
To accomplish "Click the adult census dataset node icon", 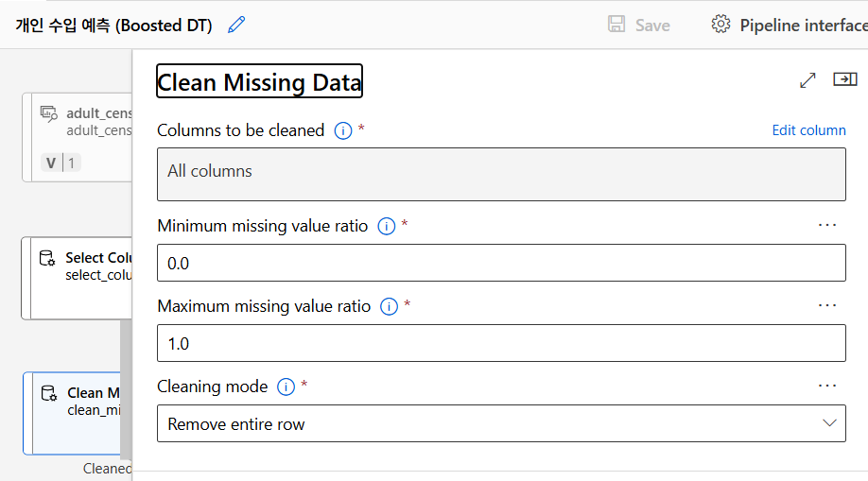I will click(48, 114).
